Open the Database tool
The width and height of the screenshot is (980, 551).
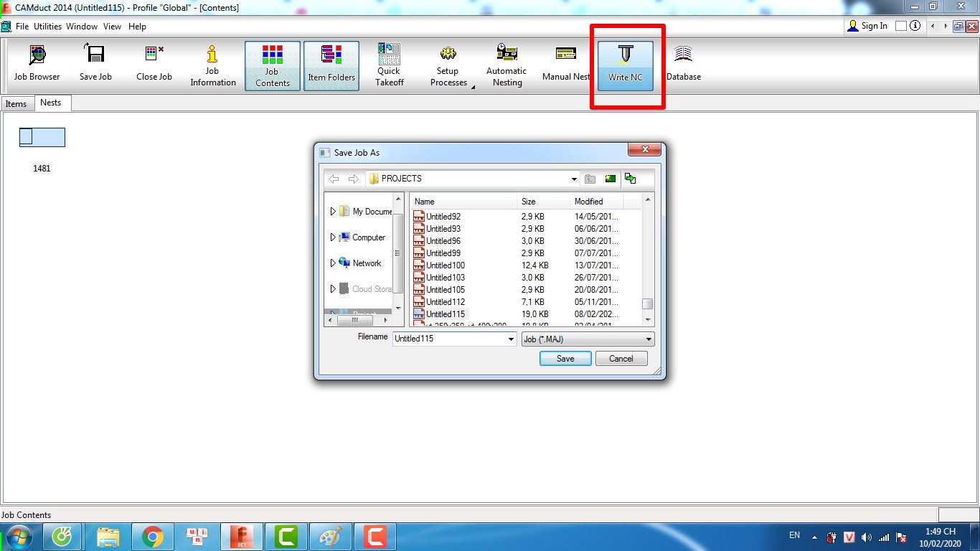(x=684, y=65)
